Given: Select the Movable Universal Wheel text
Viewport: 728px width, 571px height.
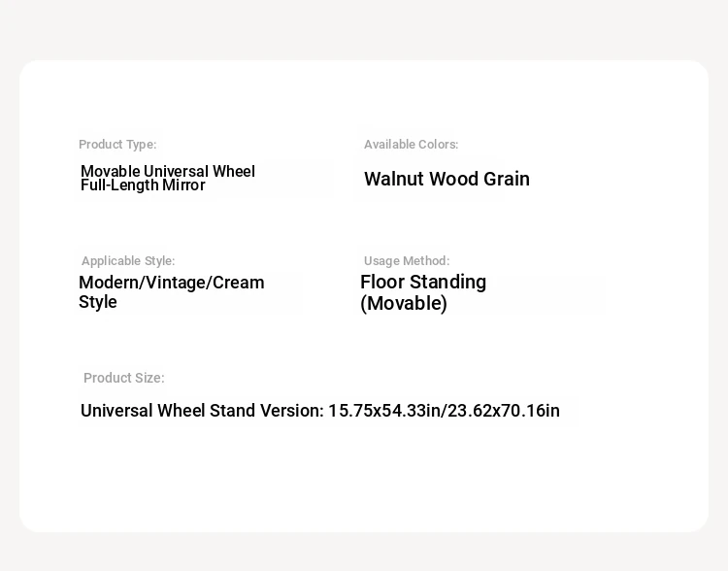Looking at the screenshot, I should tap(168, 171).
